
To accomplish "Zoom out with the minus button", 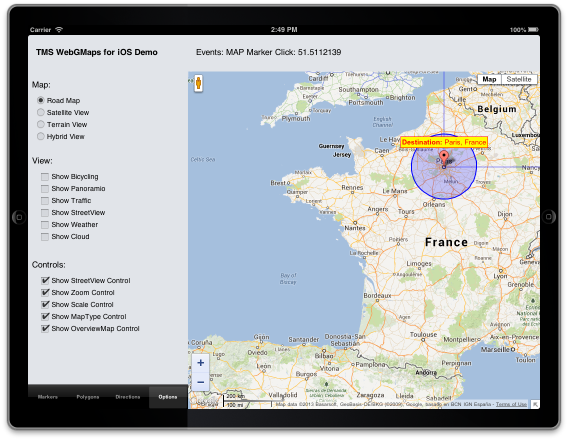I will (201, 382).
